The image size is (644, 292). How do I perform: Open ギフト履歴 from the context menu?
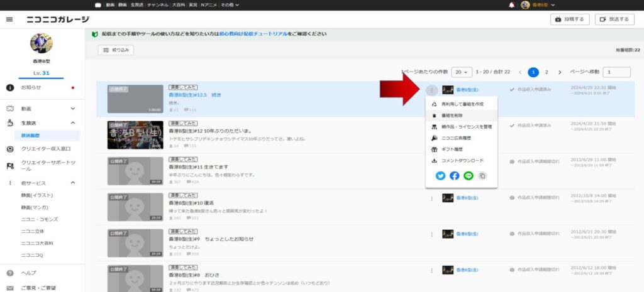pos(462,149)
